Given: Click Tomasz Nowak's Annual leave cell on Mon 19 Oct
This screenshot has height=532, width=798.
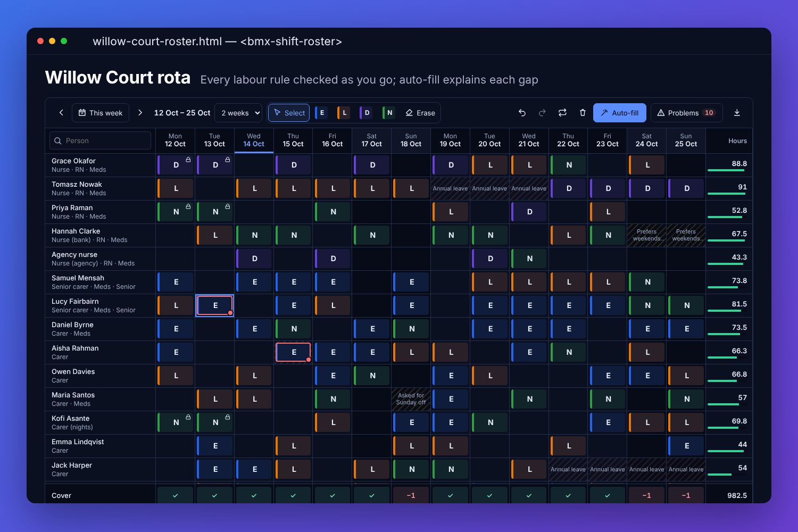Looking at the screenshot, I should [x=450, y=188].
